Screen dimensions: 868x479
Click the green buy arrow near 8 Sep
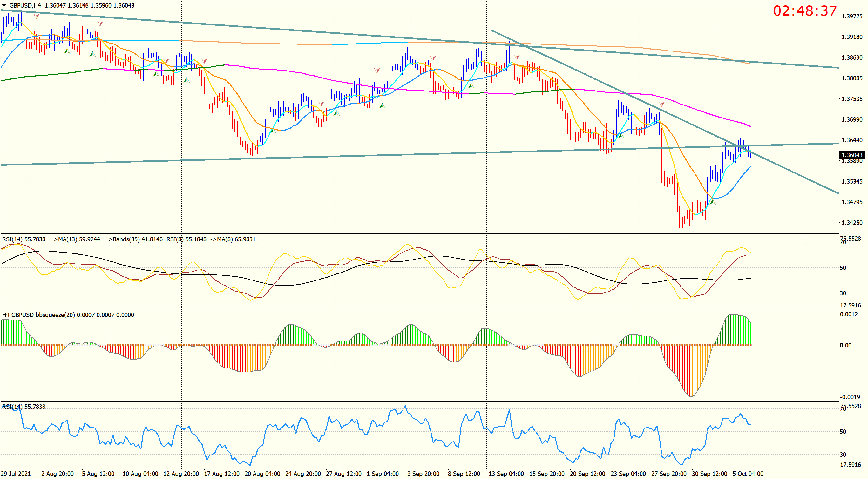pyautogui.click(x=471, y=86)
